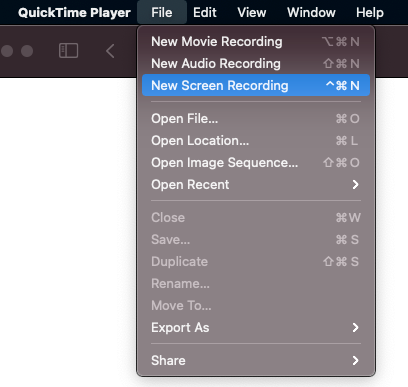This screenshot has width=408, height=387.
Task: Choose Open Location… menu item
Action: [x=256, y=141]
